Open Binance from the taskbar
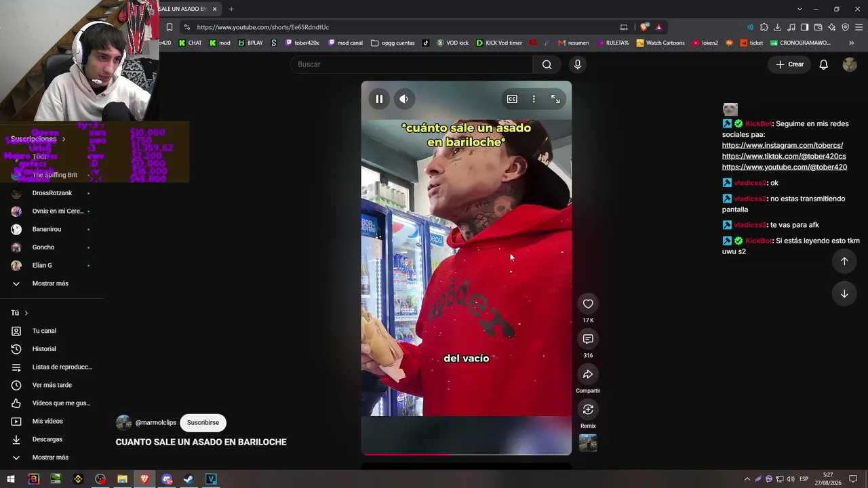This screenshot has height=488, width=868. [78, 479]
